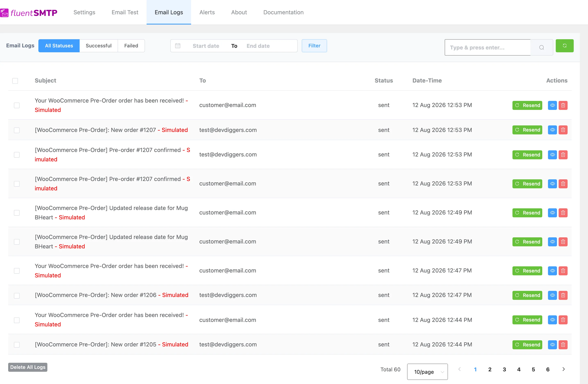Go to page 6
Viewport: 588px width, 384px height.
[x=548, y=369]
